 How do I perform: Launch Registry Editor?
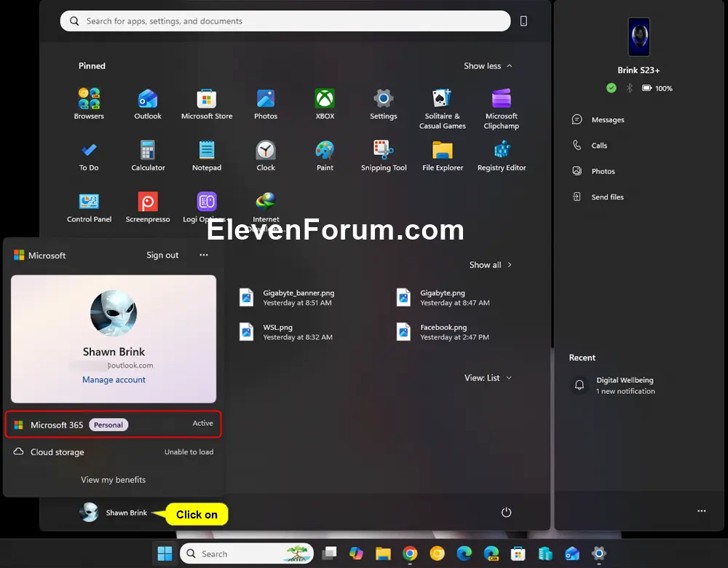(x=502, y=156)
